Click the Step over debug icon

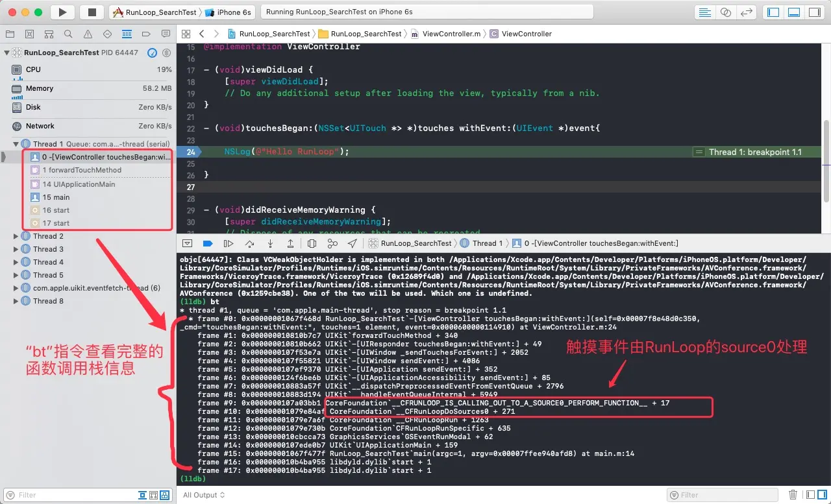249,243
